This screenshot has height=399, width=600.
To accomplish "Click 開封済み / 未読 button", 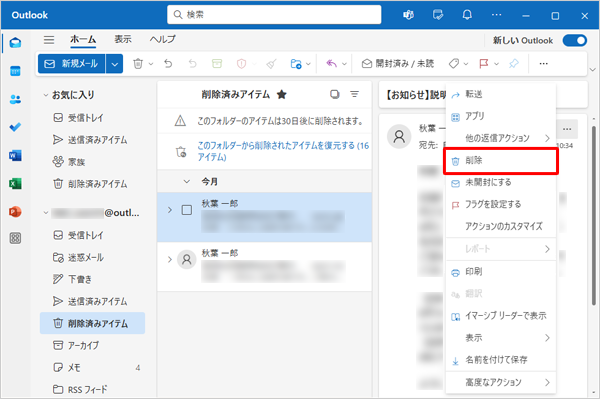I will click(x=398, y=64).
